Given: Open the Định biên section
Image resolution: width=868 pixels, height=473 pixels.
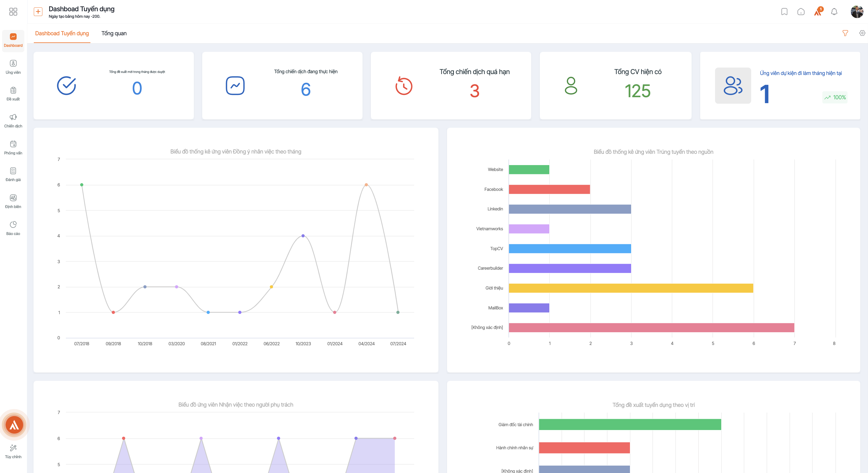Looking at the screenshot, I should pos(13,202).
